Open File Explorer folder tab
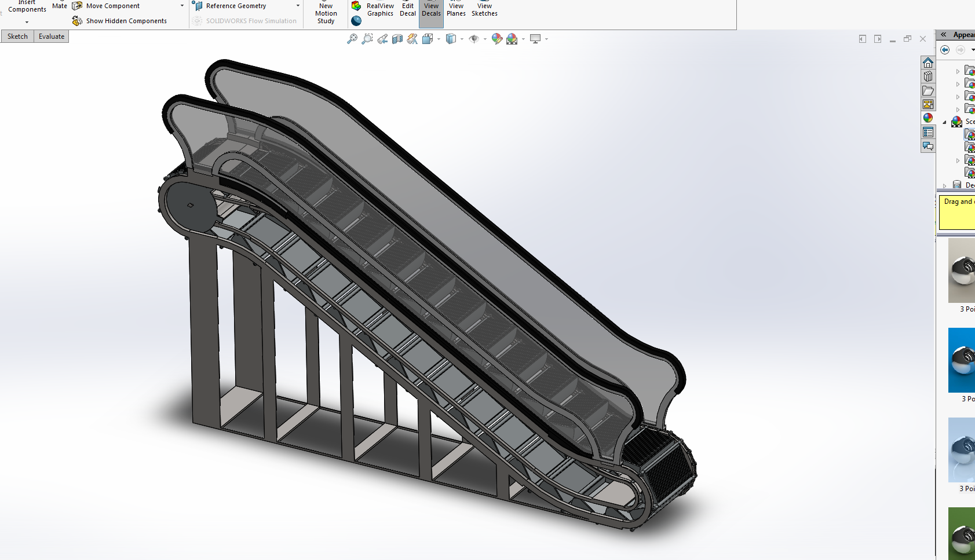This screenshot has width=975, height=560. tap(928, 90)
